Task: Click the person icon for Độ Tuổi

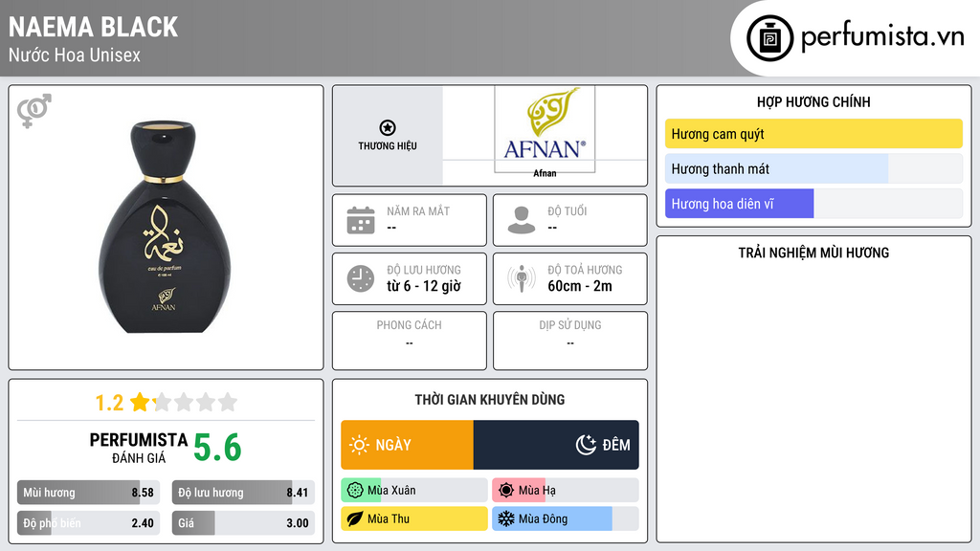Action: tap(521, 220)
